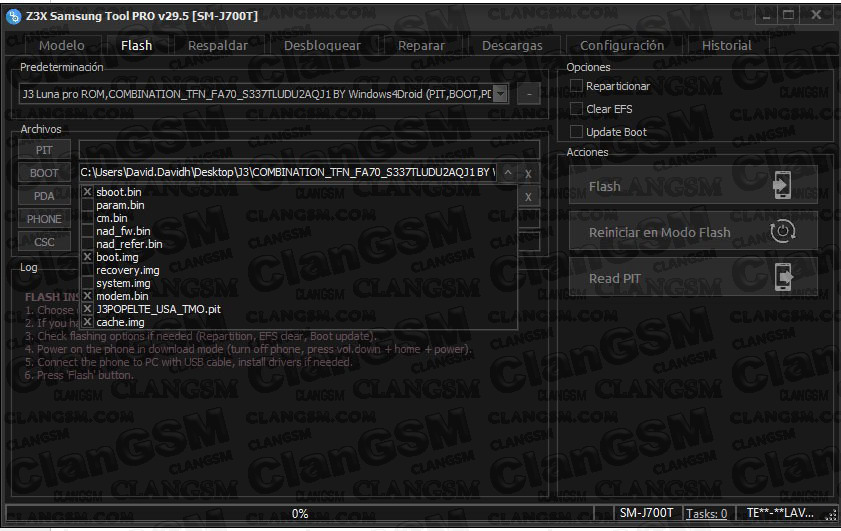Open the Respaldar tab

point(218,46)
